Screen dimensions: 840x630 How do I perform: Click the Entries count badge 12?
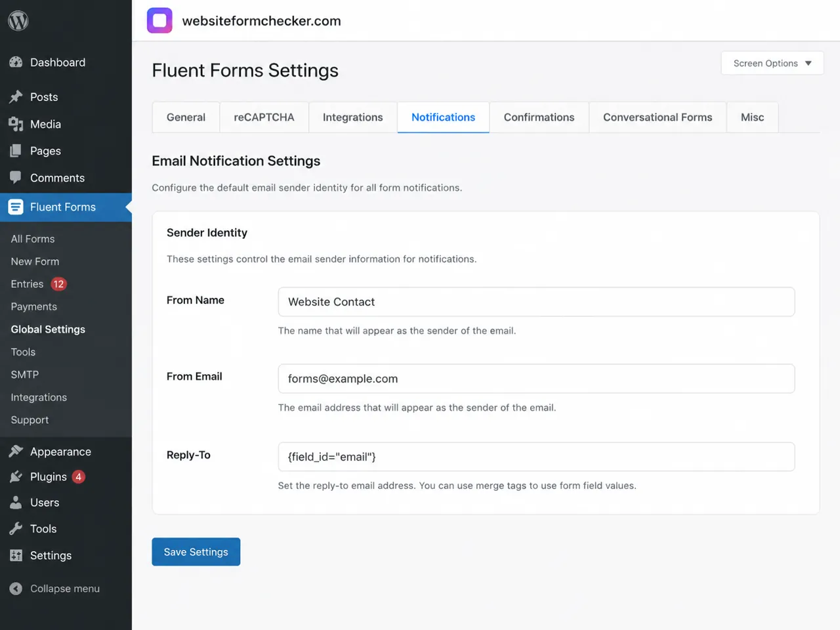point(58,284)
